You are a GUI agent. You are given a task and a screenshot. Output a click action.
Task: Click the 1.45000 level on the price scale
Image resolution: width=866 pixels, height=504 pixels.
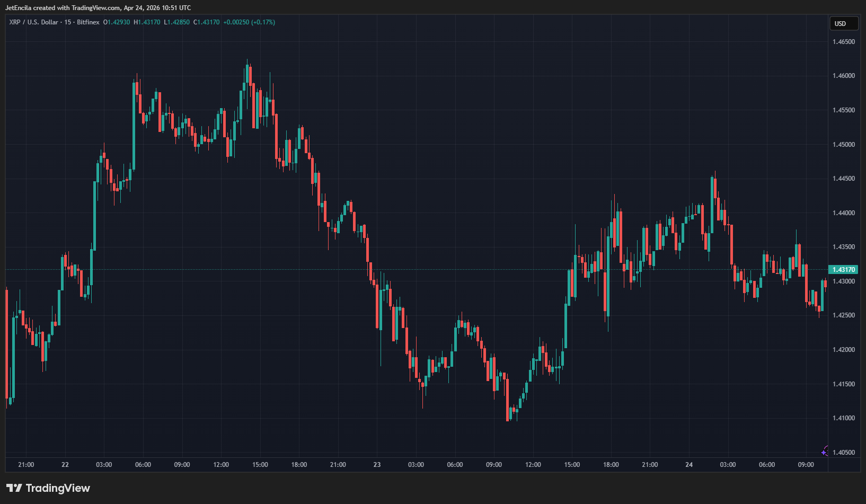point(843,145)
